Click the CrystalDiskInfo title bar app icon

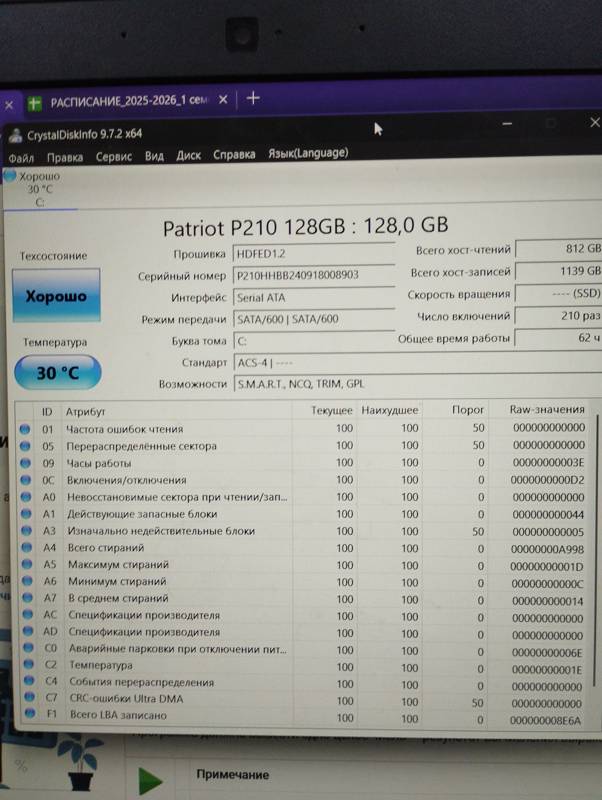tap(13, 133)
